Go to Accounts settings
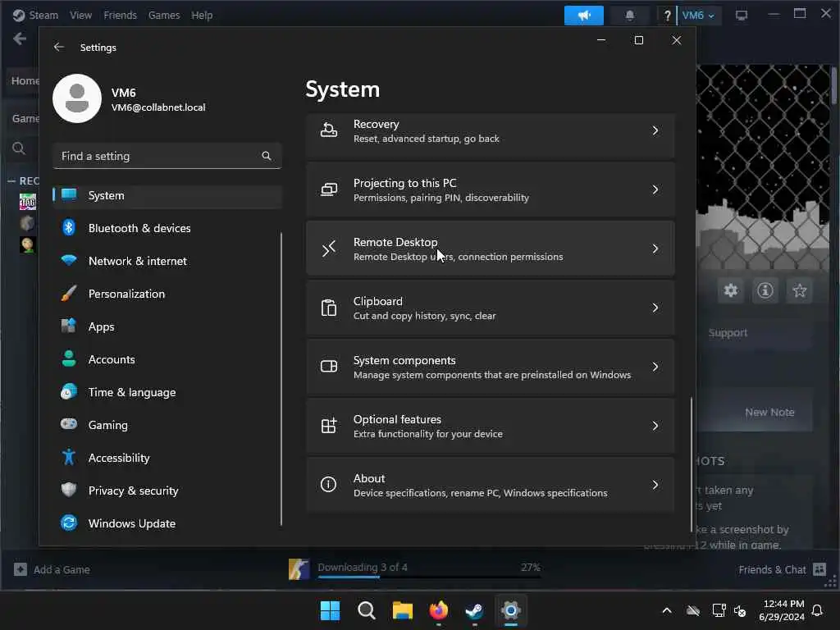This screenshot has width=840, height=630. [x=167, y=359]
